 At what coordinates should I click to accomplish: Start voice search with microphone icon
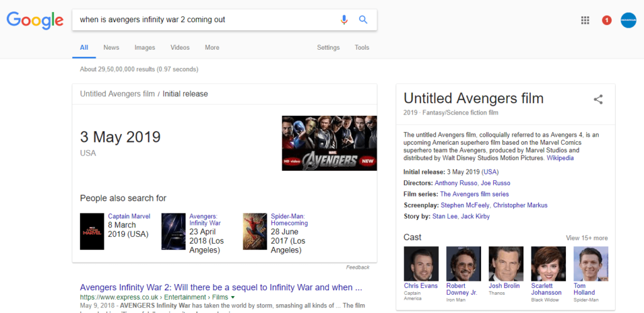344,20
